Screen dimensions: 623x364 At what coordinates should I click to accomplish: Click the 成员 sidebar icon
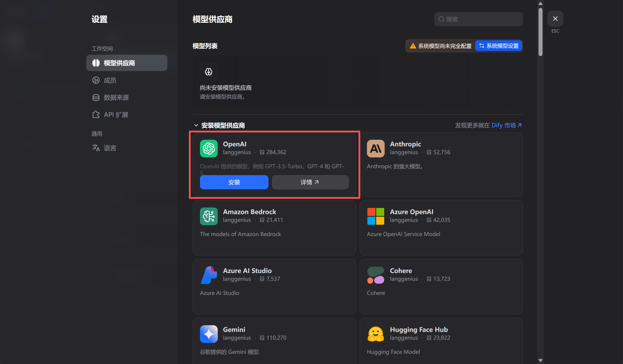click(x=96, y=80)
